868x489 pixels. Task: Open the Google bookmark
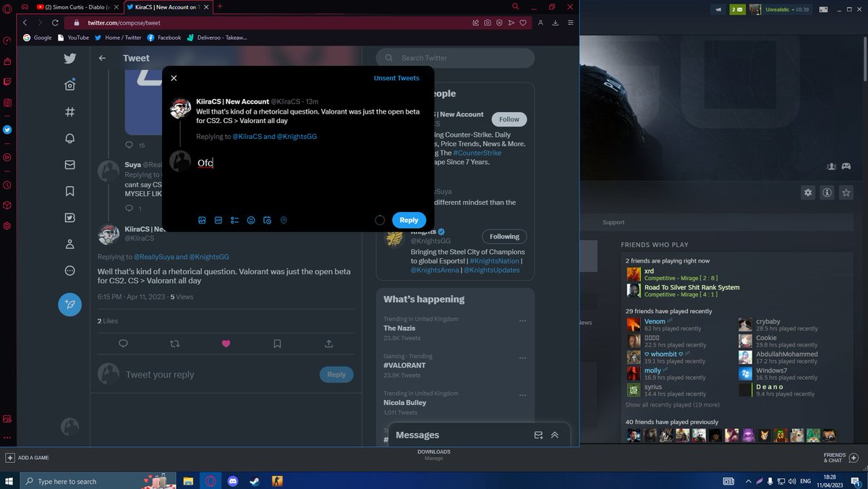[x=38, y=38]
